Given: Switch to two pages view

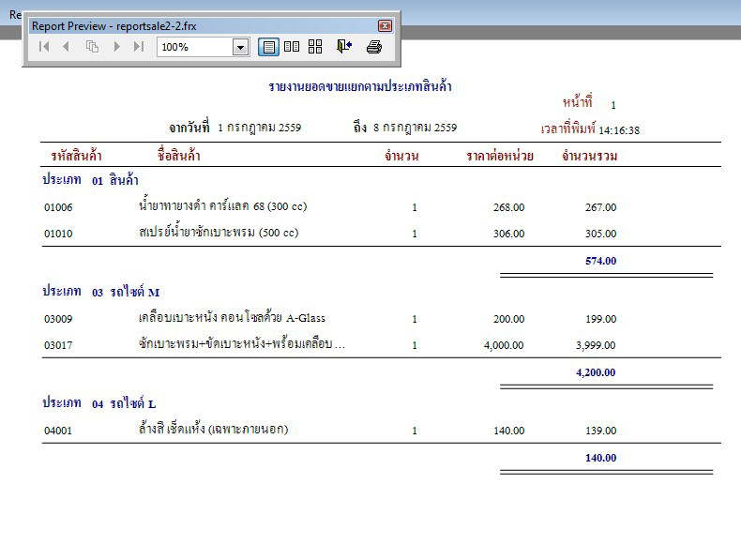Looking at the screenshot, I should coord(292,46).
